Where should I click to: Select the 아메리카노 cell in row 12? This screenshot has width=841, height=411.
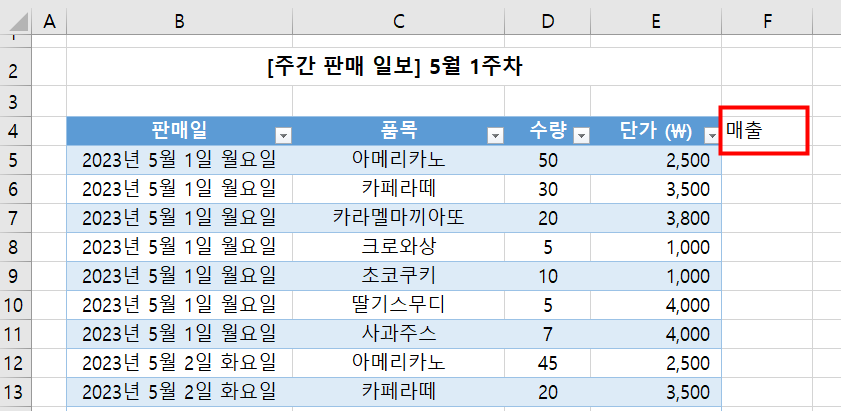(x=399, y=363)
